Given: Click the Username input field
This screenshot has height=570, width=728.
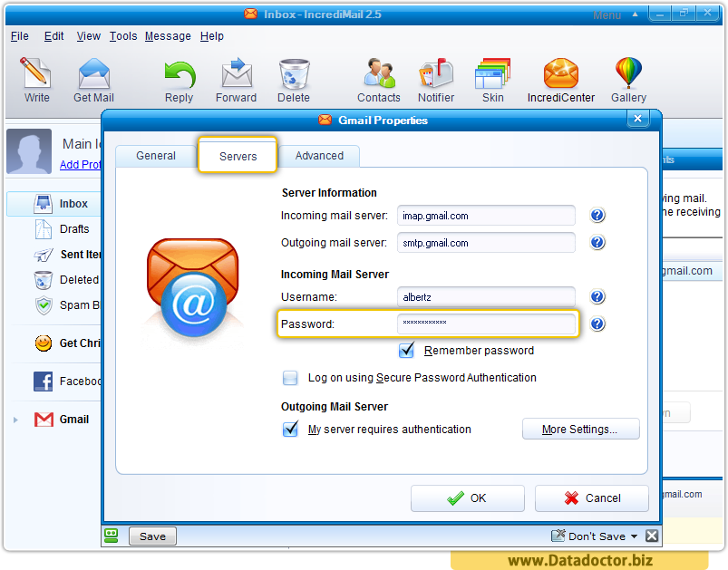Looking at the screenshot, I should point(486,297).
